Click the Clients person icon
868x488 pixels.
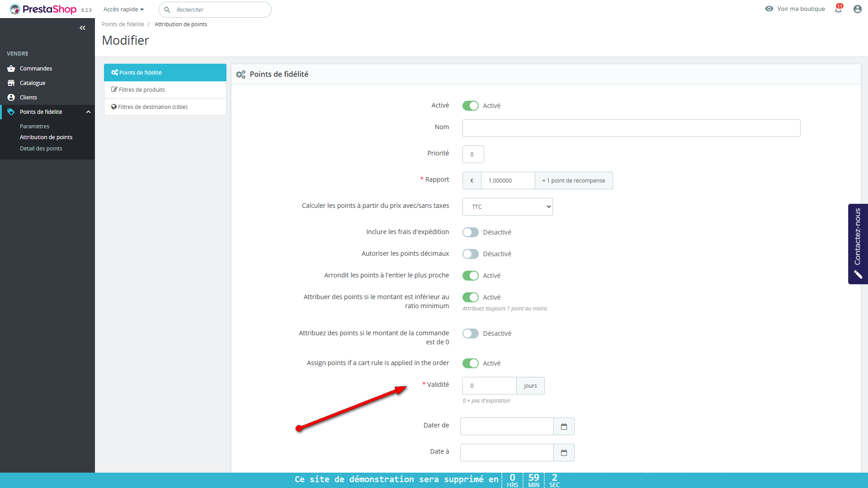11,98
